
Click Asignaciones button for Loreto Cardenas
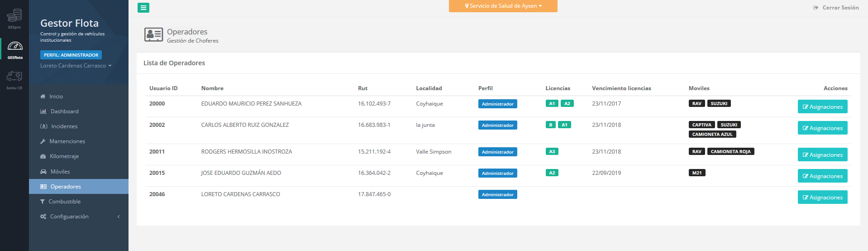[x=822, y=198]
